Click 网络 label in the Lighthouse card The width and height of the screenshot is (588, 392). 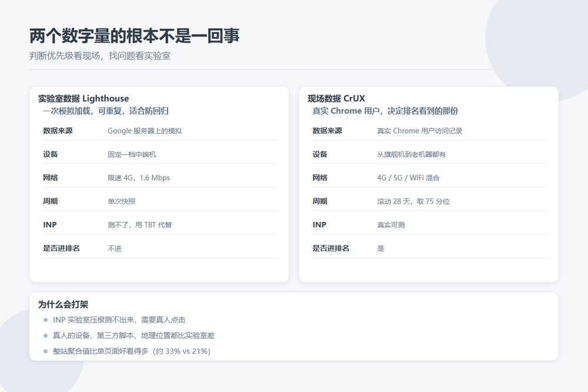coord(50,178)
